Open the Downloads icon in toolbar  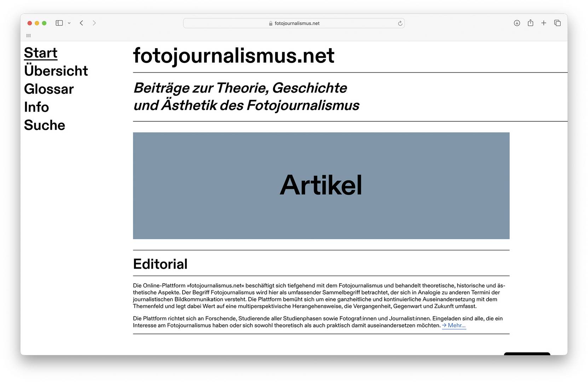(x=517, y=23)
